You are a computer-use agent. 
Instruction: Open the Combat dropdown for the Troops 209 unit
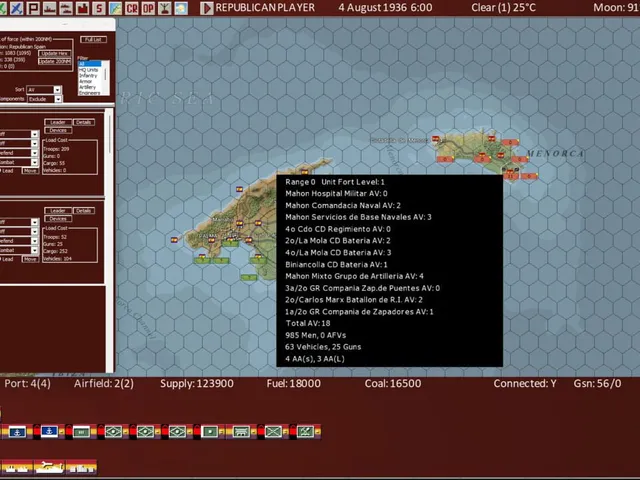pyautogui.click(x=19, y=162)
